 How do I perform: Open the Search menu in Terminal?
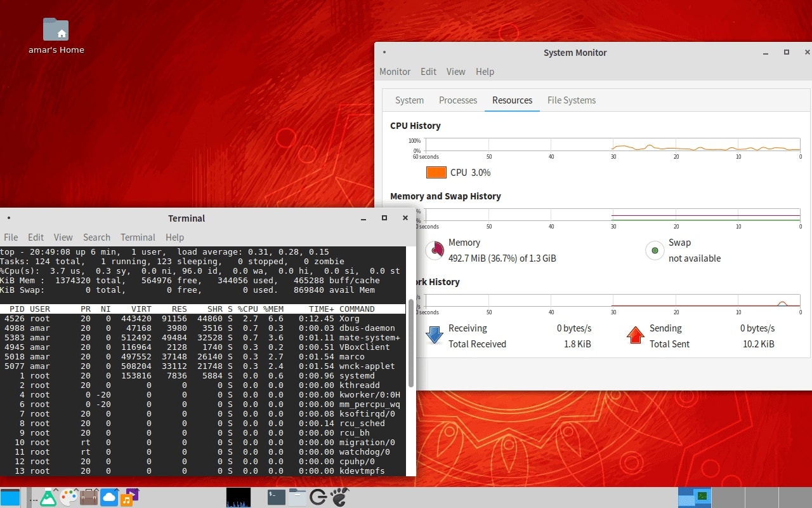pyautogui.click(x=96, y=237)
